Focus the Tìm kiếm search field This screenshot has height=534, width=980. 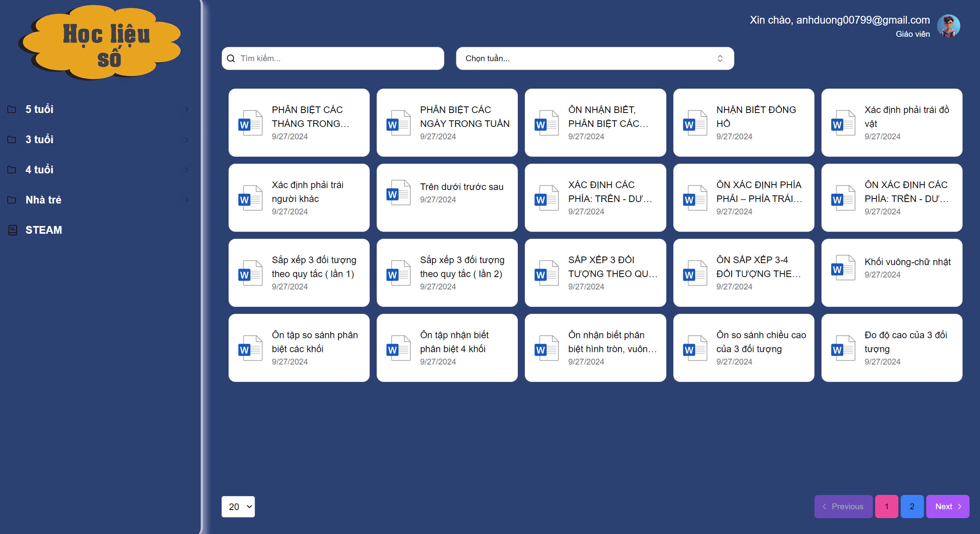tap(338, 58)
